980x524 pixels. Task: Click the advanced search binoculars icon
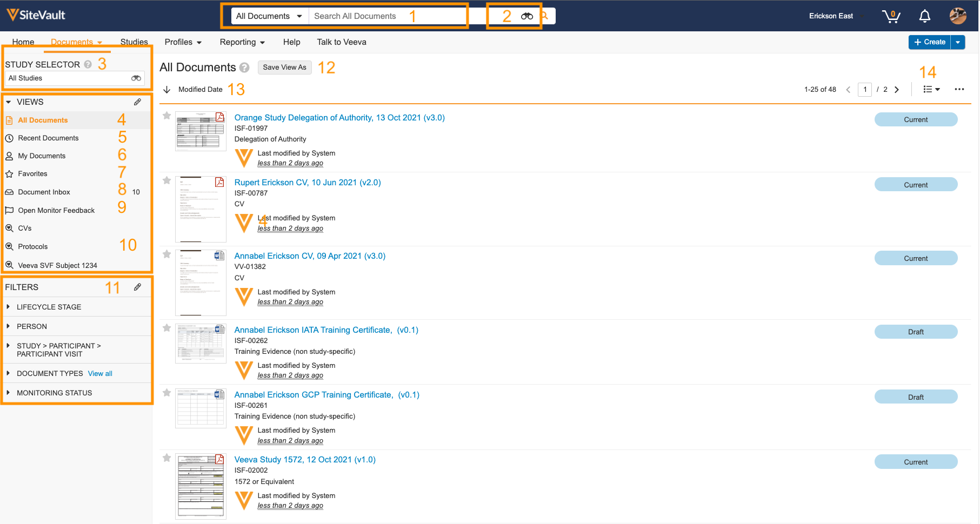tap(527, 16)
